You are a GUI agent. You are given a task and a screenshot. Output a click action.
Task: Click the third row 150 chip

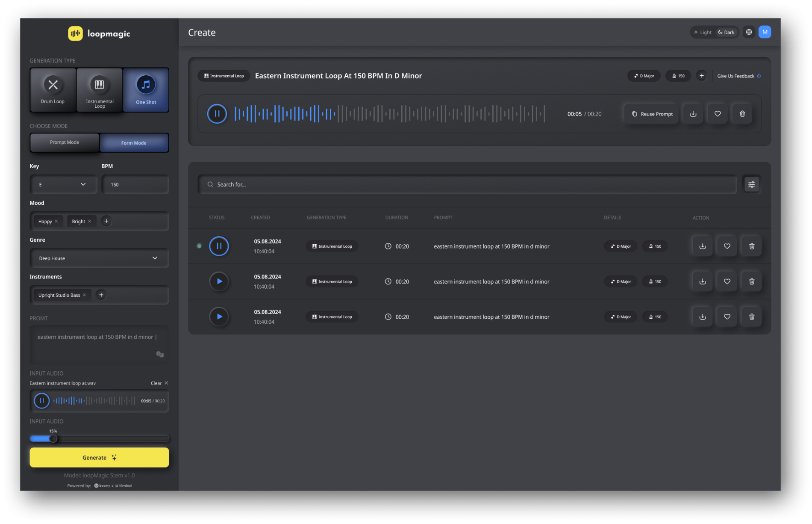coord(655,317)
